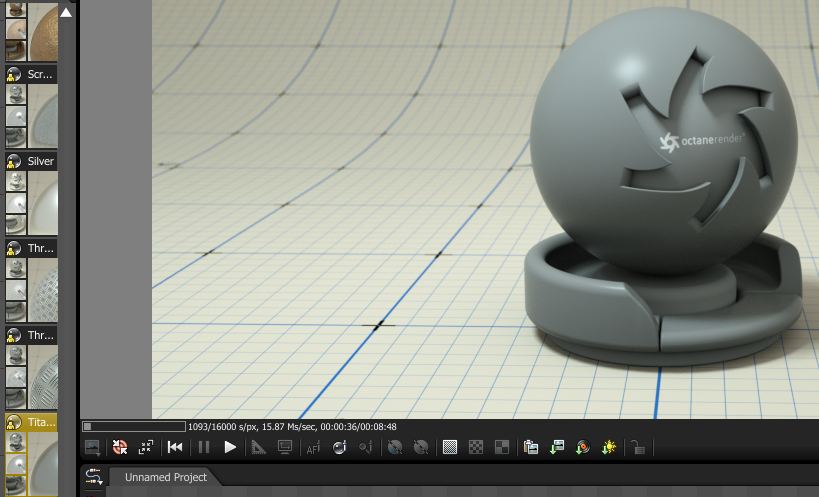Viewport: 819px width, 497px height.
Task: Click the render progress bar
Action: 134,427
